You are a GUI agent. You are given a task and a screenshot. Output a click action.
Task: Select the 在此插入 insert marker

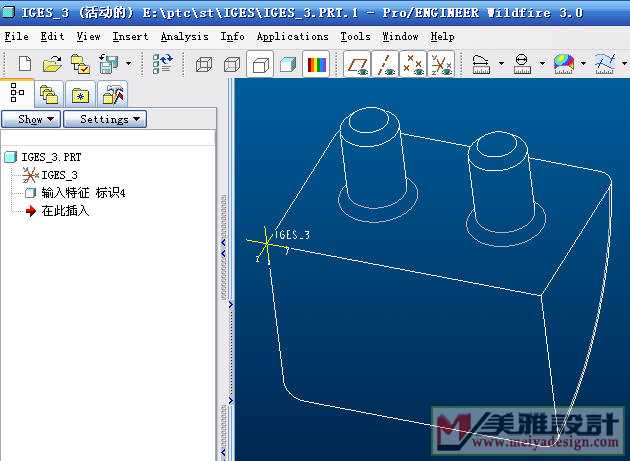coord(65,211)
